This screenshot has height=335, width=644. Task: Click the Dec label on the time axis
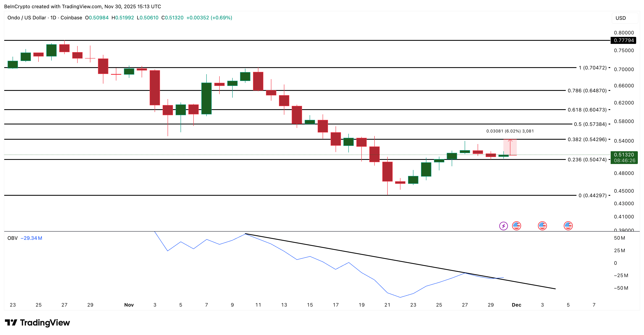(517, 305)
